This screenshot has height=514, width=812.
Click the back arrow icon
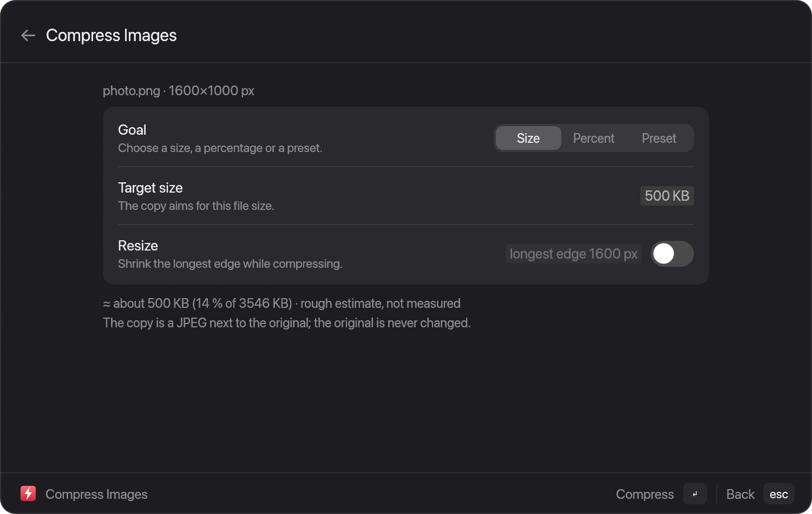28,36
